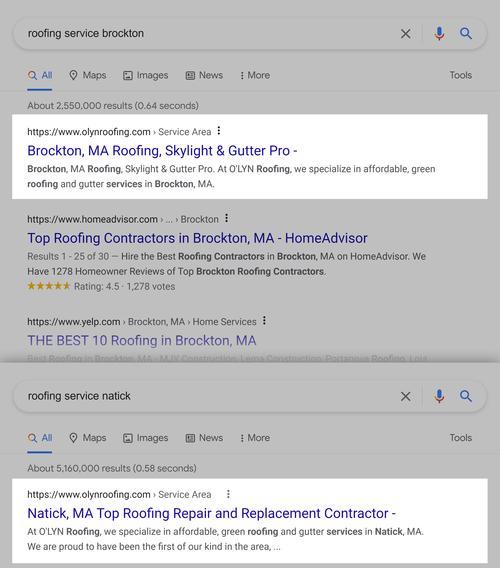500x568 pixels.
Task: Open the options dots beside the yelp.com result
Action: coord(264,321)
